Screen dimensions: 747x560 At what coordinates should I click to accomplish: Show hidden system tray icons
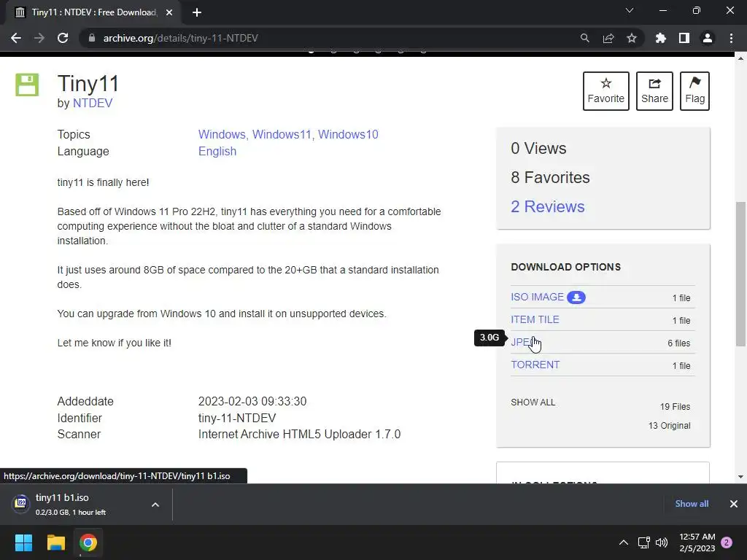[x=623, y=542]
